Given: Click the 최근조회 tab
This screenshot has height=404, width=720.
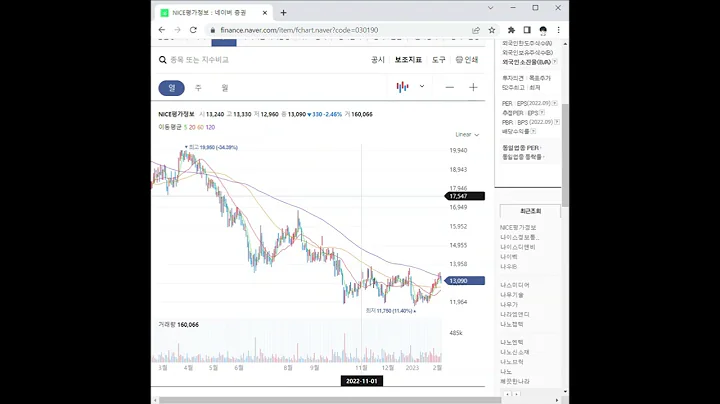Looking at the screenshot, I should click(530, 211).
